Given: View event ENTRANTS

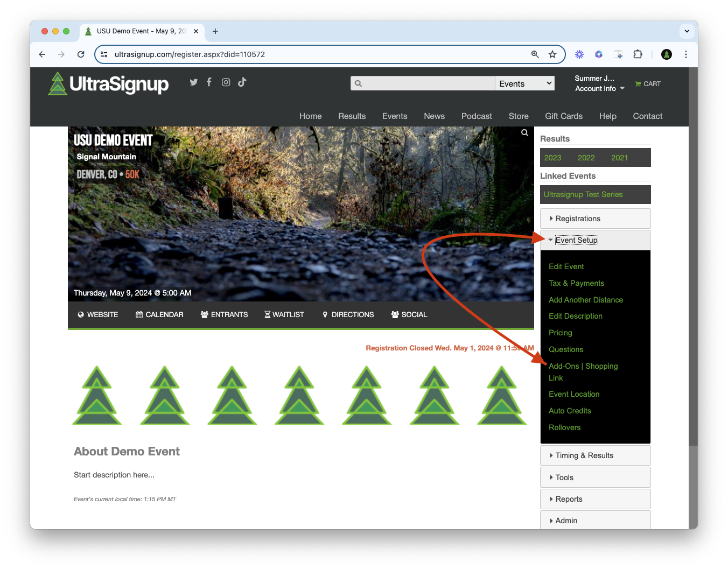Looking at the screenshot, I should click(225, 314).
